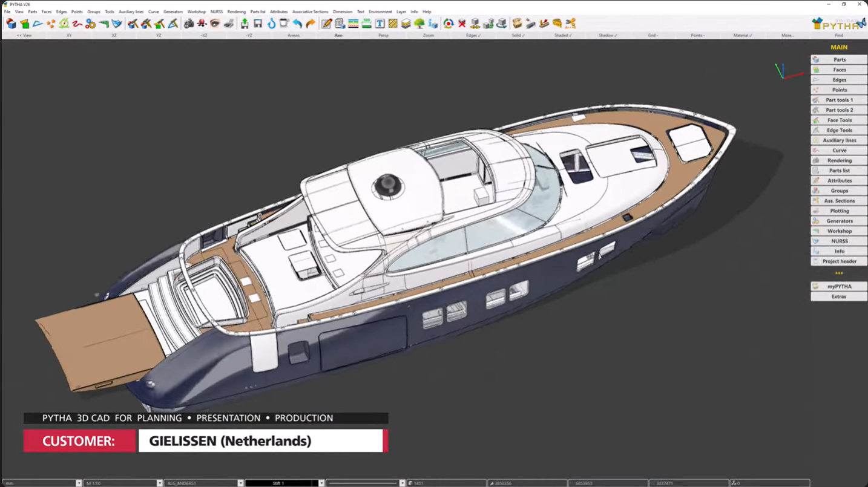
Task: Toggle the Shadow display option
Action: pos(607,36)
